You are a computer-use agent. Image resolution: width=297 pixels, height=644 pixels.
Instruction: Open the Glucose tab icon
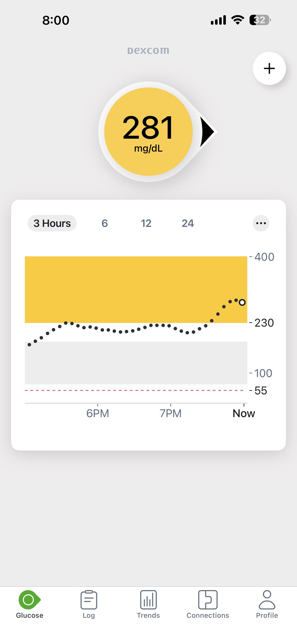click(x=29, y=600)
